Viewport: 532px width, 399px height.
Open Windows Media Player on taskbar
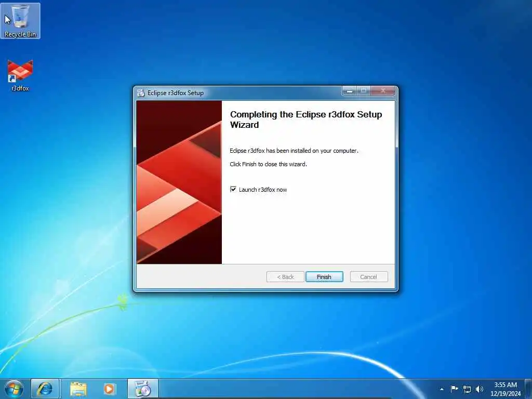pos(109,389)
